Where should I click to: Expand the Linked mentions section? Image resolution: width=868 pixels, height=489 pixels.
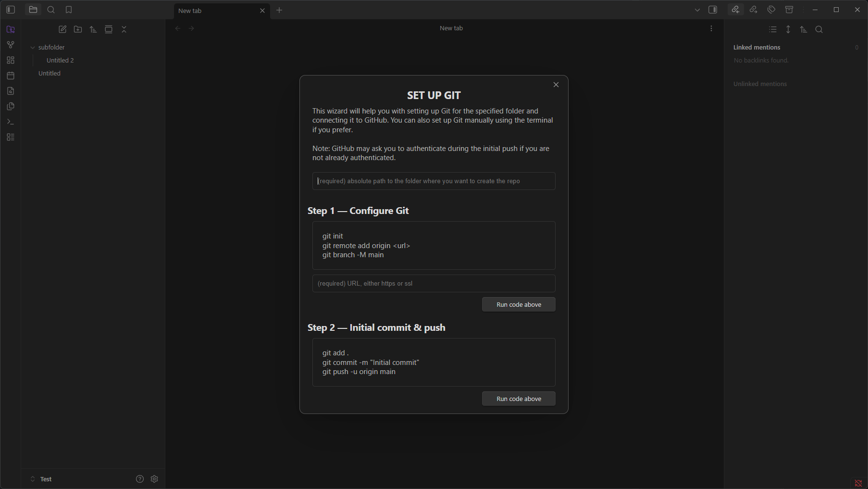[x=757, y=47]
